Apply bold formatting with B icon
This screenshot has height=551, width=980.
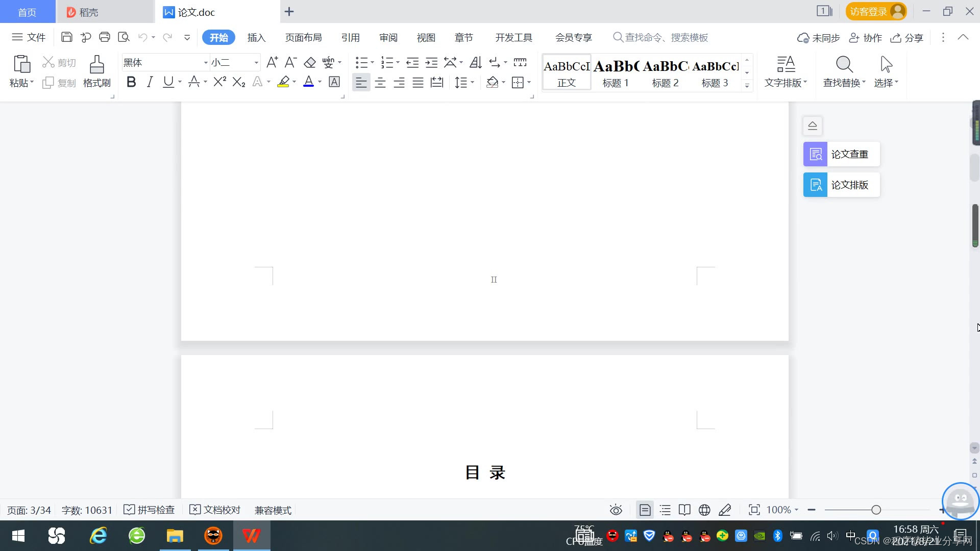coord(131,82)
